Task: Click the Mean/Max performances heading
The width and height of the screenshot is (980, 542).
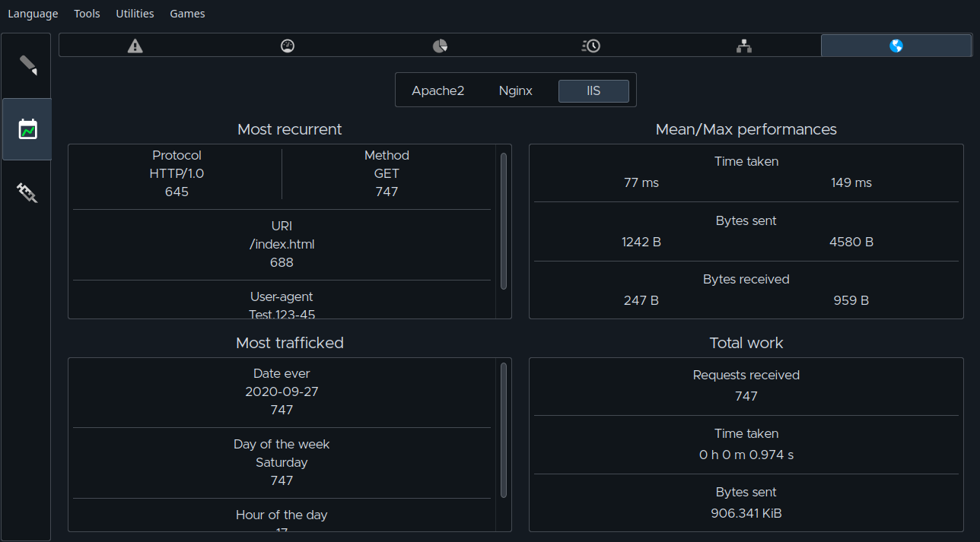Action: click(746, 129)
